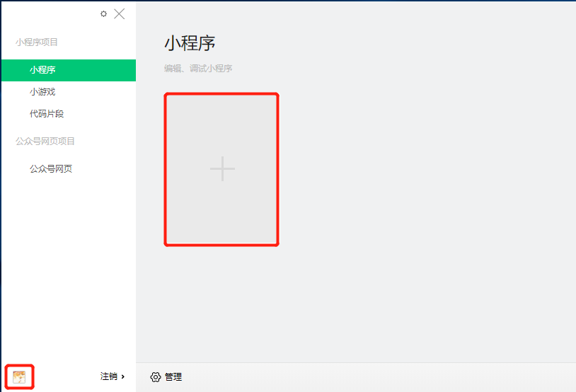
Task: Open the user avatar in the sidebar
Action: [x=19, y=377]
